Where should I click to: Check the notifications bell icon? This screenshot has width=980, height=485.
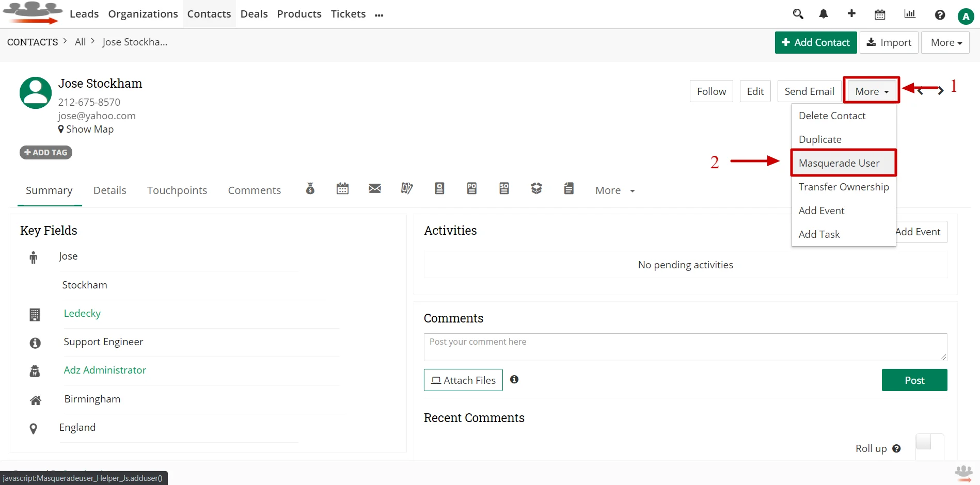[x=824, y=14]
